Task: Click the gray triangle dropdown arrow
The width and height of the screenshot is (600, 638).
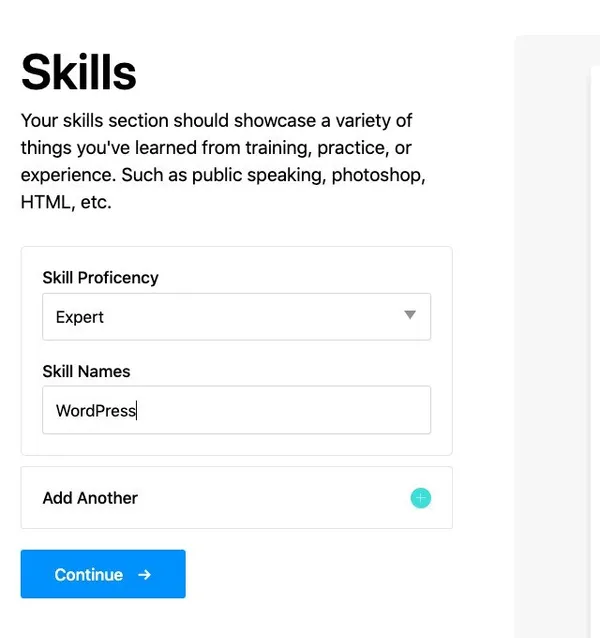Action: tap(410, 315)
